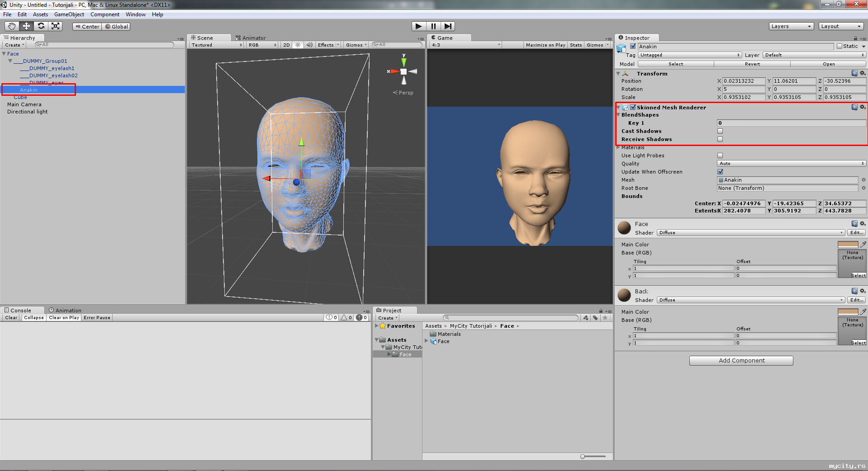868x471 pixels.
Task: Enable the Receive Shadows checkbox
Action: 720,139
